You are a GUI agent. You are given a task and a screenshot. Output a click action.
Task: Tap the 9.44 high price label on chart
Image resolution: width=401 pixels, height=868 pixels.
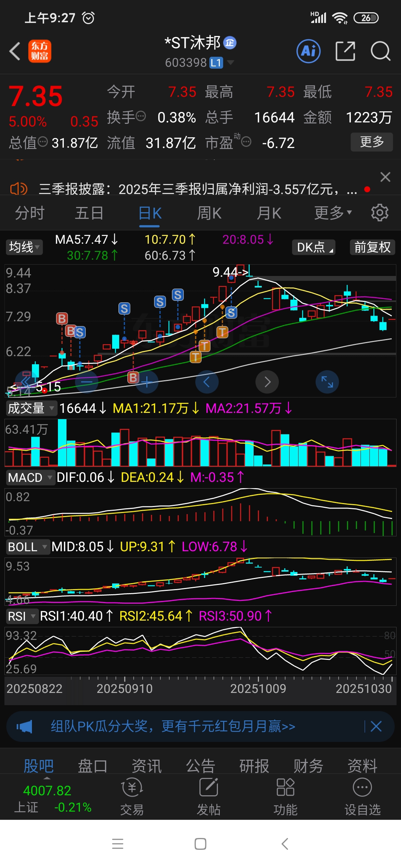click(230, 272)
